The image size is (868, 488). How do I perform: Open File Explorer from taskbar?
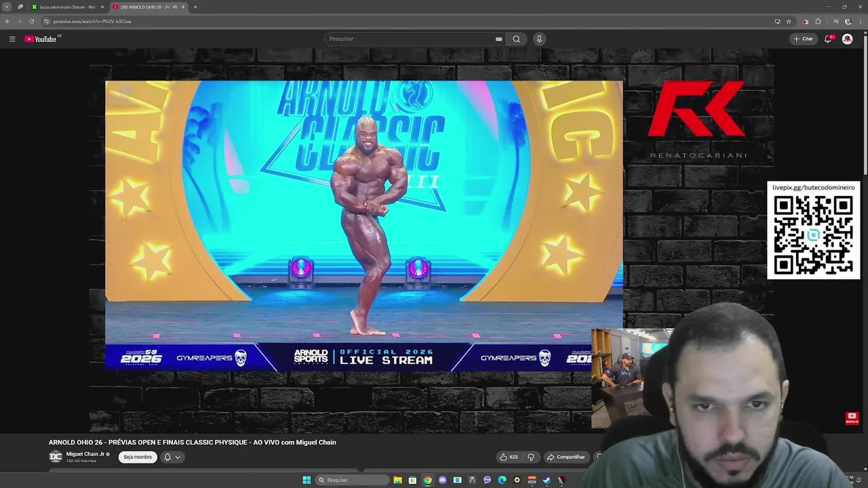(x=397, y=480)
